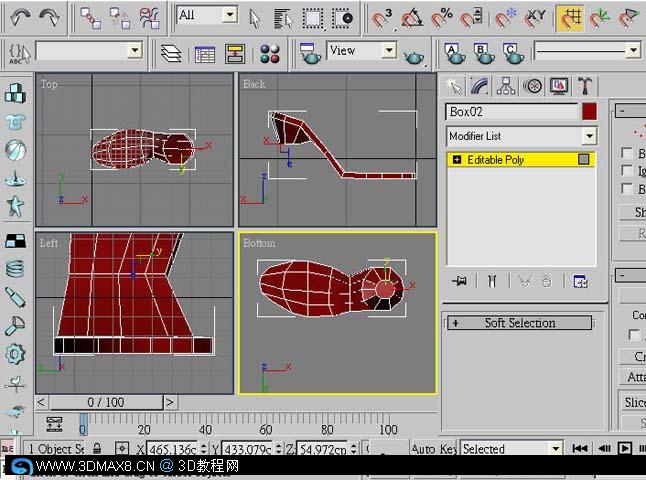Click the Box02 object color swatch
Image resolution: width=646 pixels, height=480 pixels.
pyautogui.click(x=590, y=112)
